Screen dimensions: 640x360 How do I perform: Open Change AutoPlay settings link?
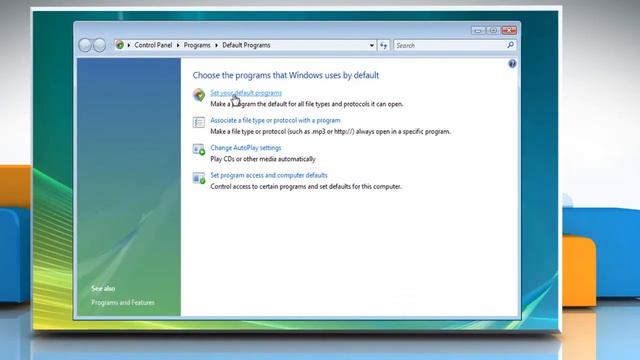click(x=246, y=148)
